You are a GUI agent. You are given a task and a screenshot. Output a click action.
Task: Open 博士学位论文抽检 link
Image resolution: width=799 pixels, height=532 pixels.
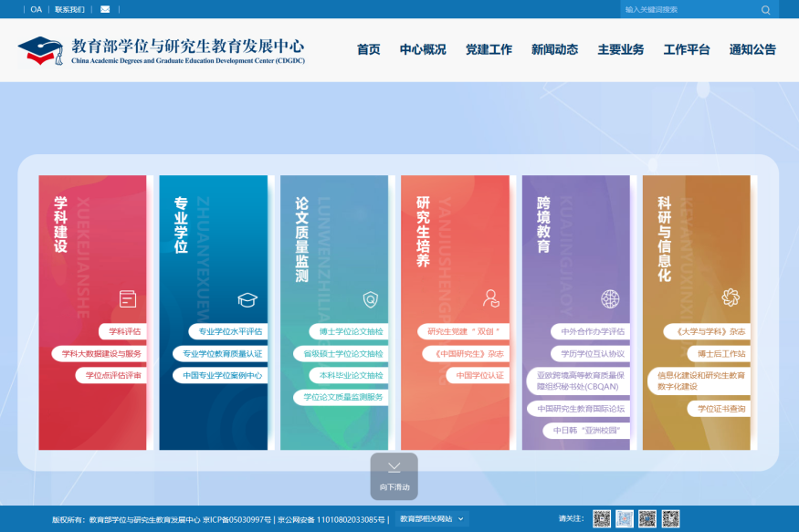[349, 331]
